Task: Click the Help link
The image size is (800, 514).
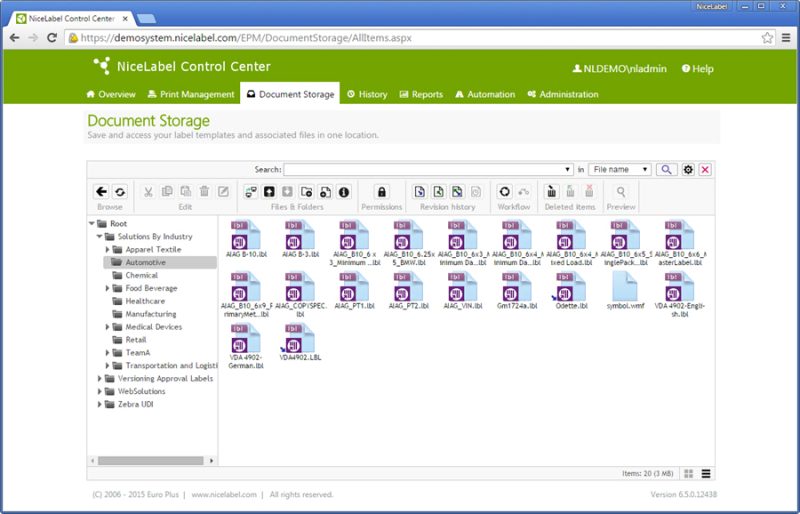Action: pyautogui.click(x=697, y=69)
